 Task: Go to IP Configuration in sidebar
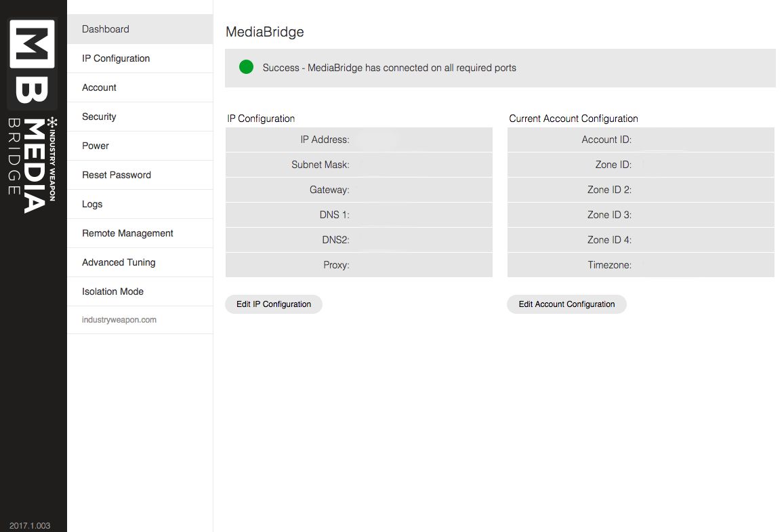(140, 58)
